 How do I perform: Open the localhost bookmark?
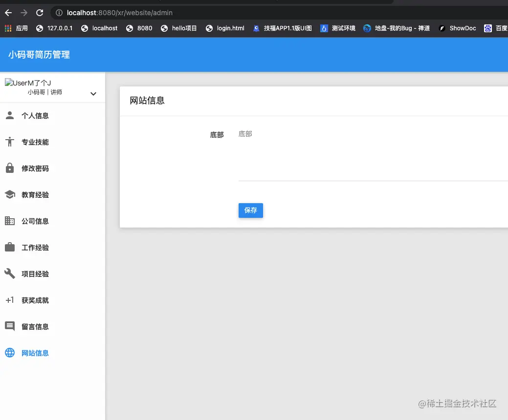[99, 28]
